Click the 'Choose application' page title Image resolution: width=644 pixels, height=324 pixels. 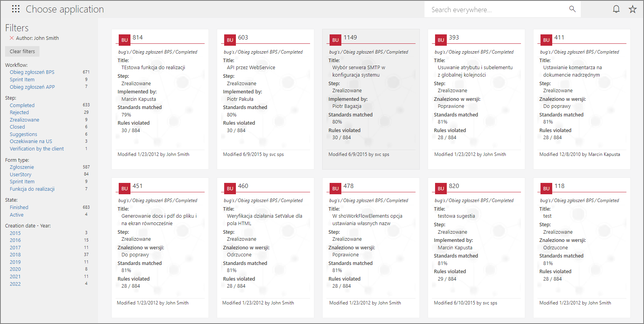pyautogui.click(x=65, y=9)
